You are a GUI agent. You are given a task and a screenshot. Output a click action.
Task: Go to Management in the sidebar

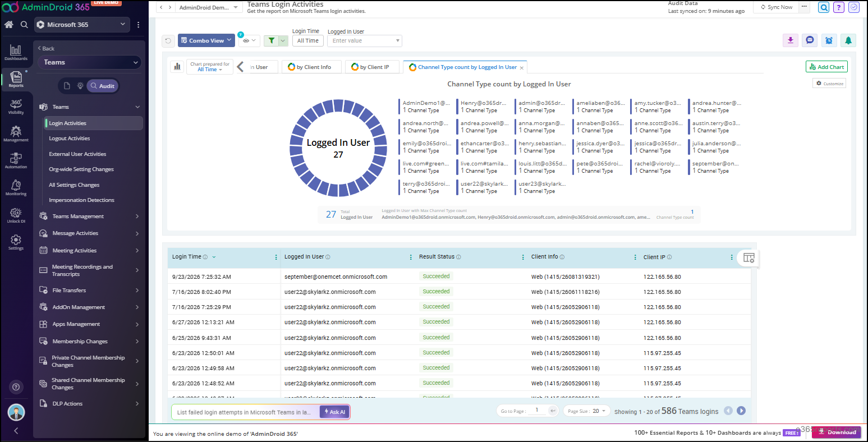click(x=16, y=133)
